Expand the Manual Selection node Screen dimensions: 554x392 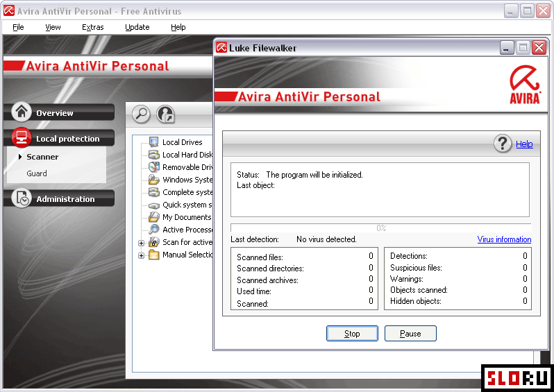[x=142, y=255]
